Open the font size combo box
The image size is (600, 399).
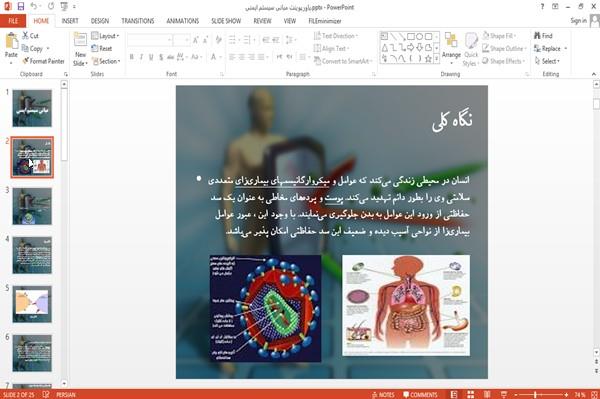(181, 40)
